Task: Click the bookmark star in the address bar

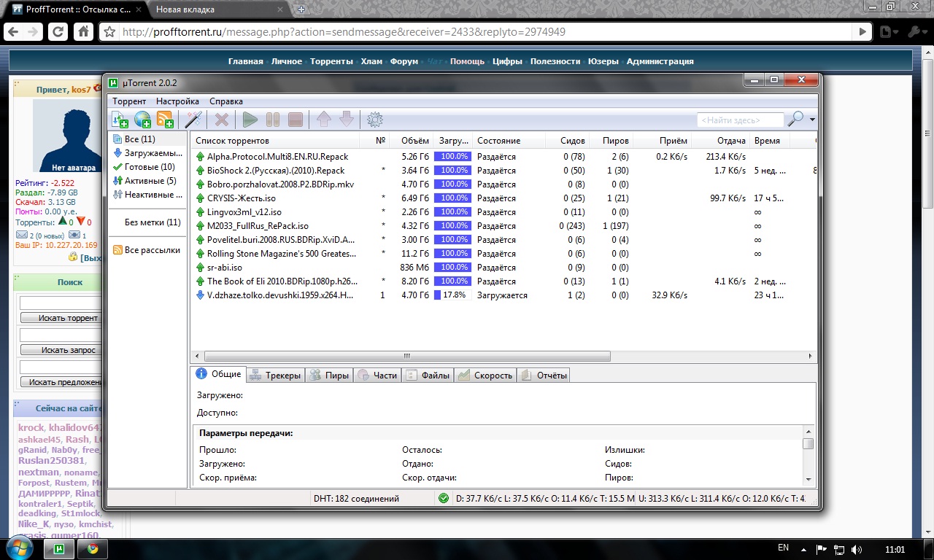Action: pyautogui.click(x=109, y=32)
